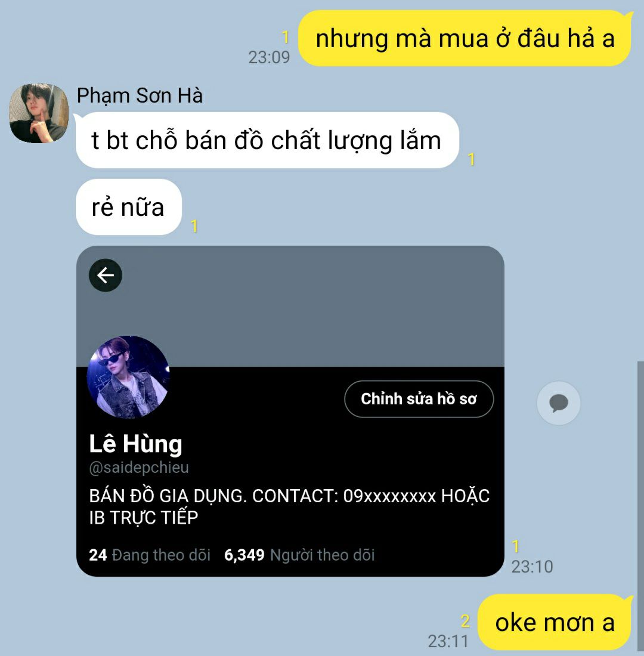Tap the Lê Hùng display name

tap(135, 444)
